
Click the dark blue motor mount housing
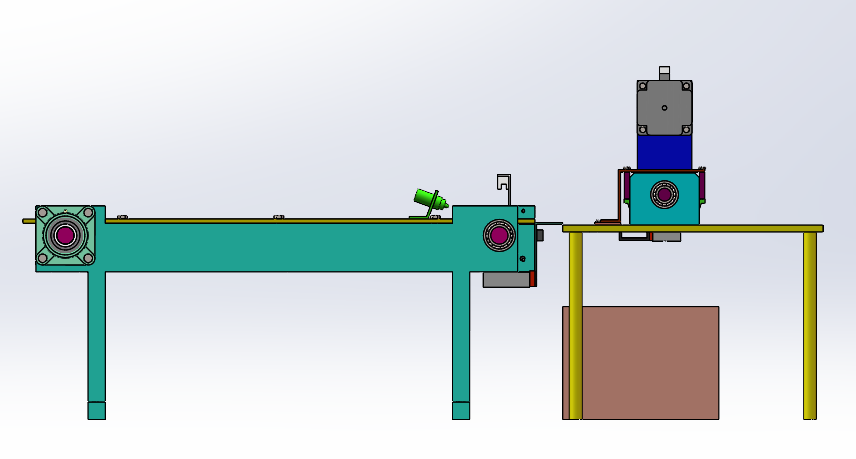click(x=664, y=152)
